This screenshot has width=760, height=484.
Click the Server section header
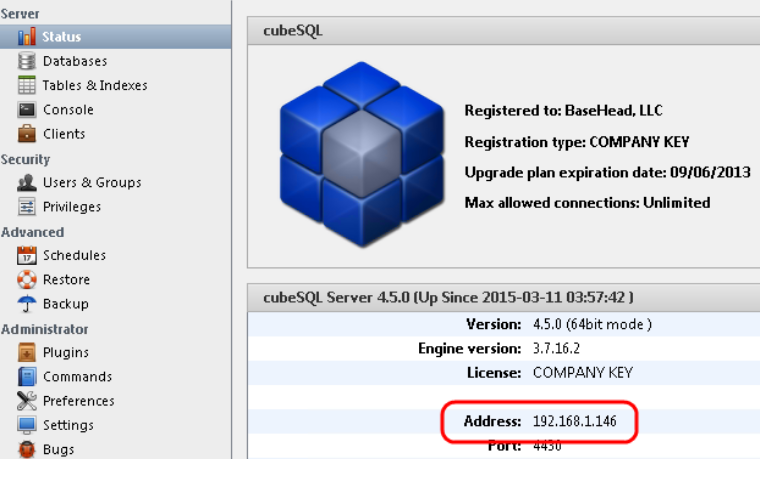pyautogui.click(x=20, y=14)
